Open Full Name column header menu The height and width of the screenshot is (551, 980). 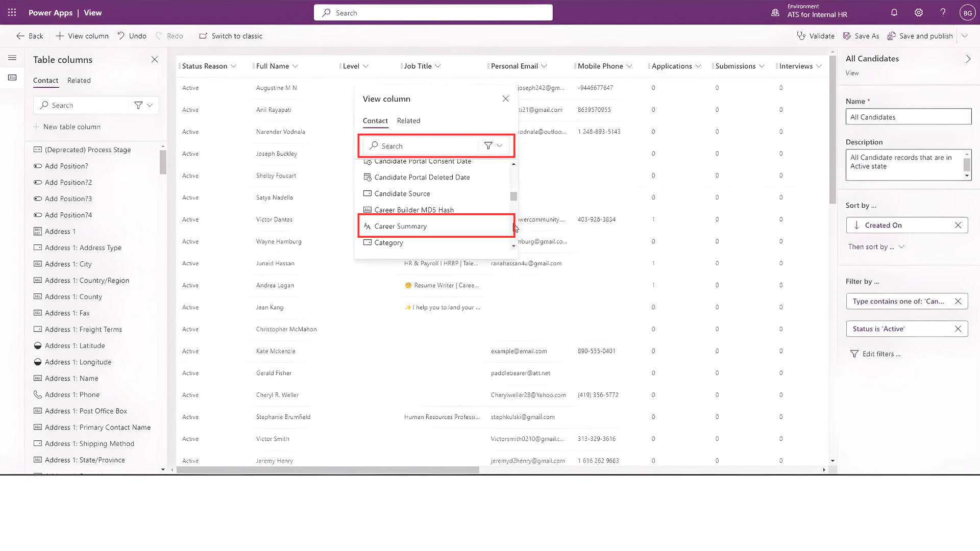tap(295, 66)
